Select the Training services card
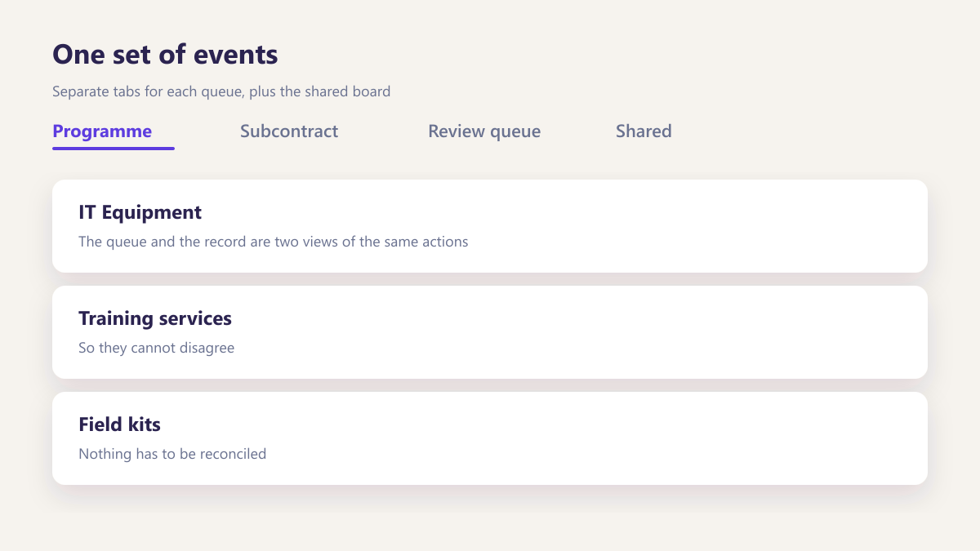The image size is (980, 551). tap(490, 332)
